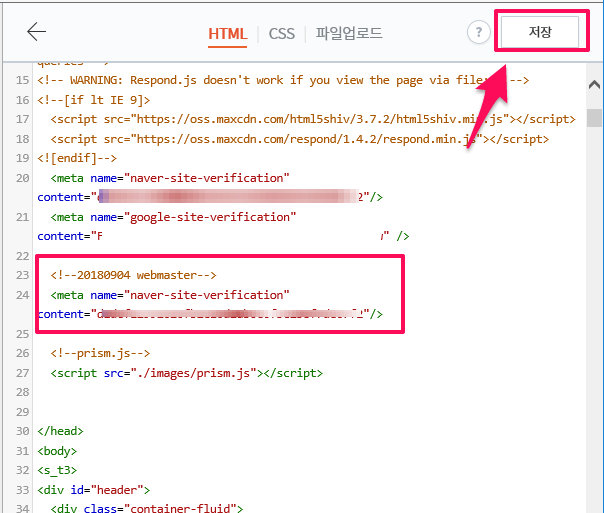Click the 20180904 webmaster comment
This screenshot has width=604, height=513.
[x=133, y=275]
